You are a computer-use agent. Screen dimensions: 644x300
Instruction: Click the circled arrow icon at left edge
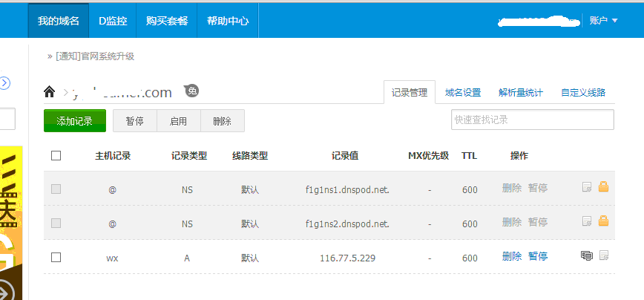pos(4,83)
